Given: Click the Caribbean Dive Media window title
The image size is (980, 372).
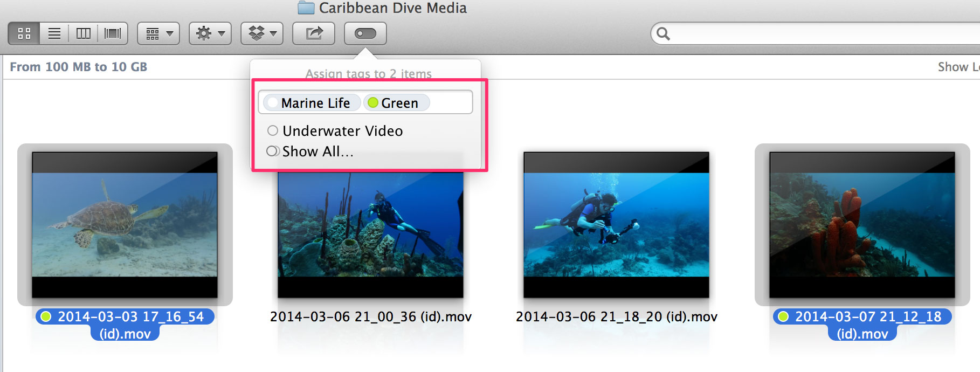Looking at the screenshot, I should coord(393,8).
